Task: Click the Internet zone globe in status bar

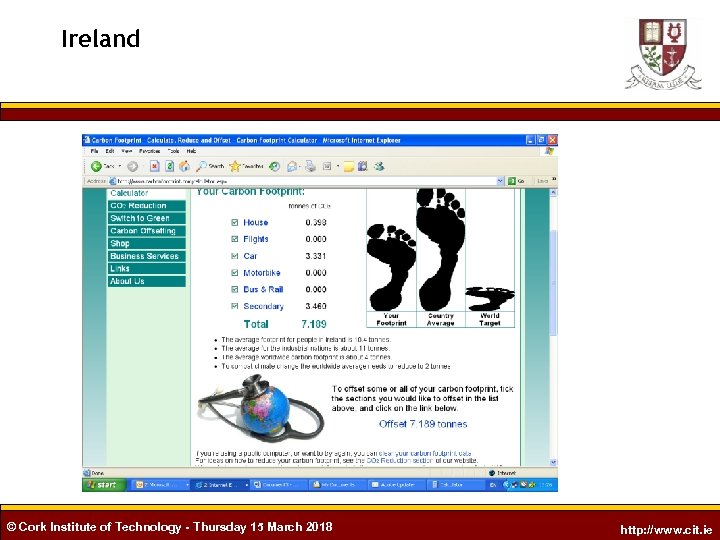Action: pos(492,472)
